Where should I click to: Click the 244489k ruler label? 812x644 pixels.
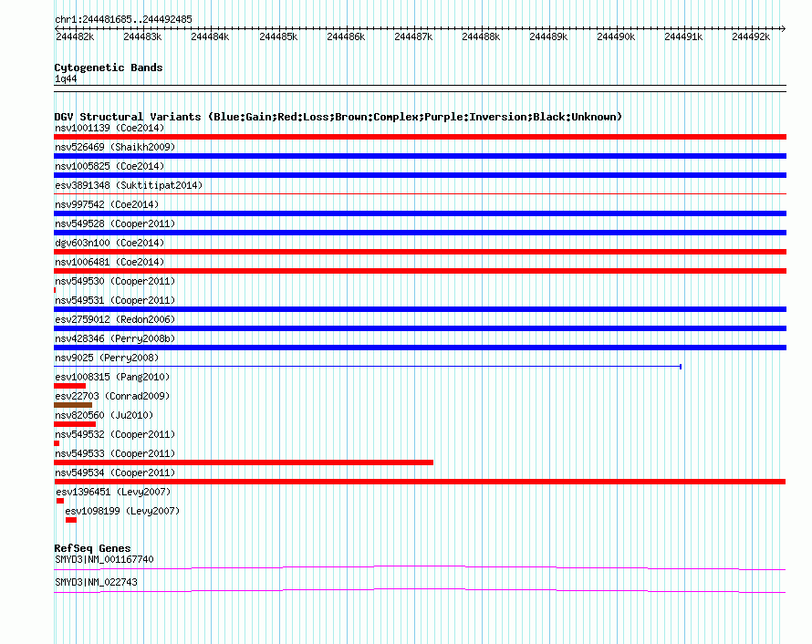point(548,36)
